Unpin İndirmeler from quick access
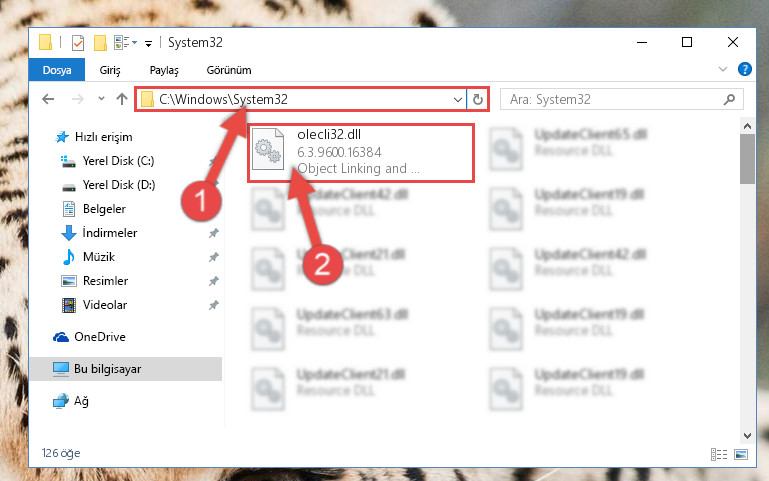769x481 pixels. point(213,233)
